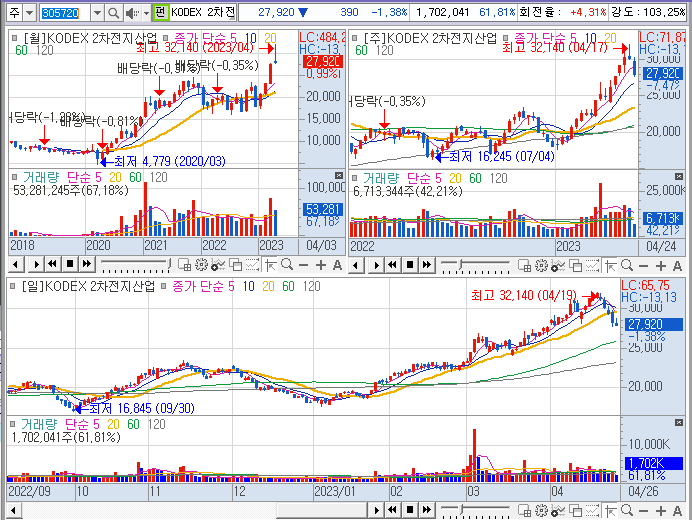This screenshot has width=692, height=520.
Task: Expand the stock code 305720 history dropdown
Action: pyautogui.click(x=97, y=13)
